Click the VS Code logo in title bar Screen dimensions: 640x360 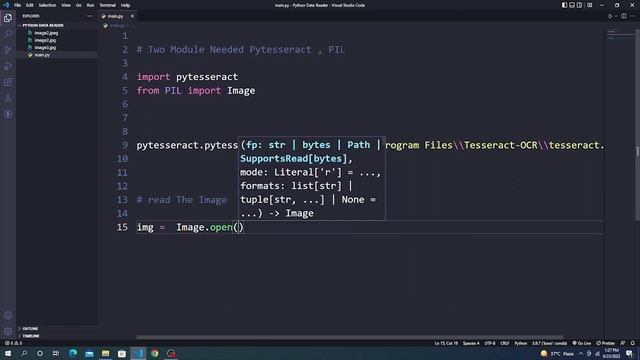(x=6, y=5)
